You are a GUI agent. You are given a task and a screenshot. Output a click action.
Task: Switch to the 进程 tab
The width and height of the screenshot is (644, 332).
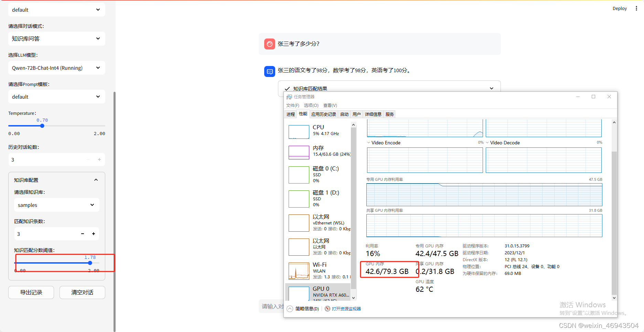(291, 114)
